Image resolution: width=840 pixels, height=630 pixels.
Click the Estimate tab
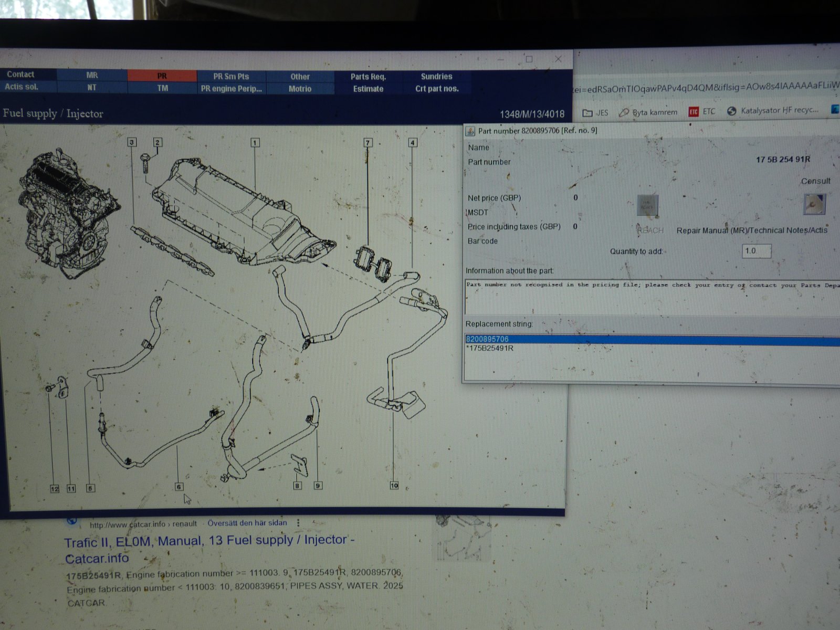point(368,89)
